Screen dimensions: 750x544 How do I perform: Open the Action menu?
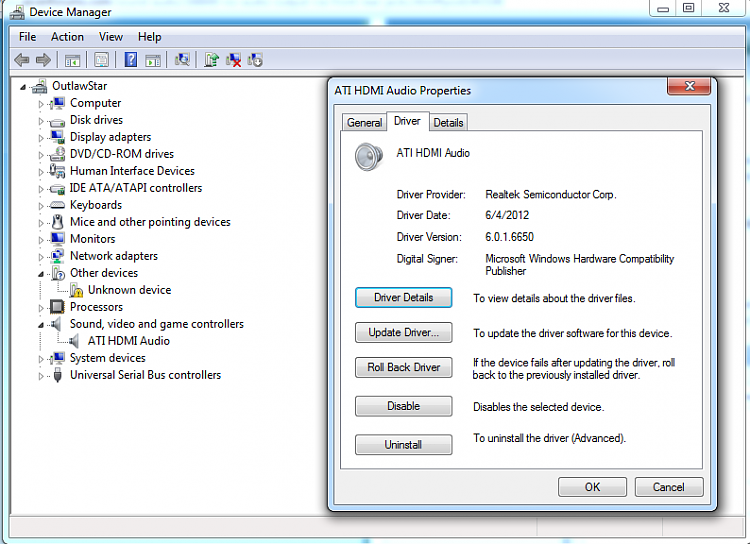click(67, 37)
